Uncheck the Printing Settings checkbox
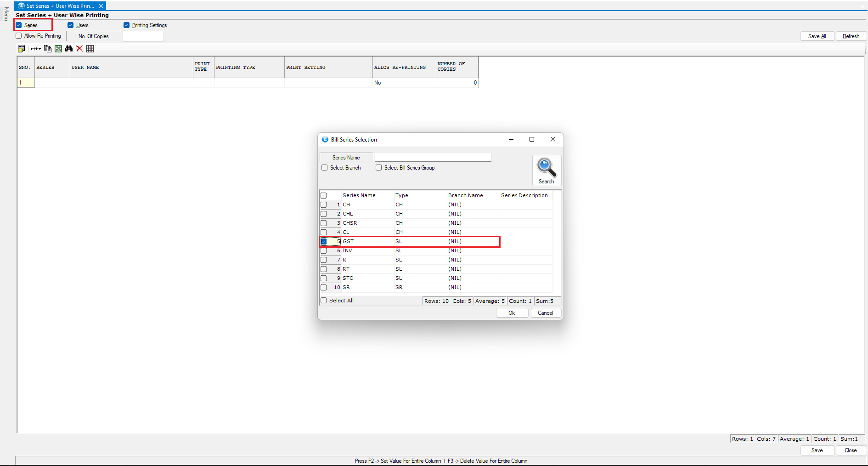Image resolution: width=868 pixels, height=466 pixels. coord(127,25)
